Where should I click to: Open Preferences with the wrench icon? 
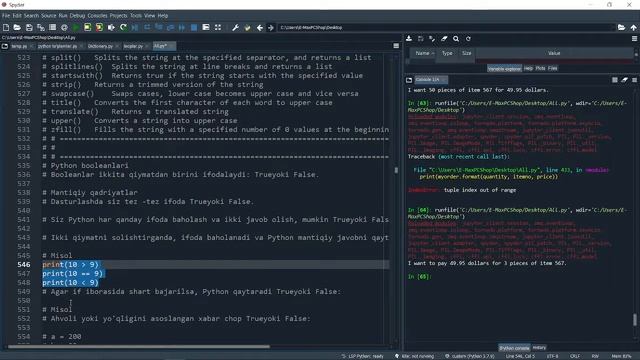[x=236, y=27]
